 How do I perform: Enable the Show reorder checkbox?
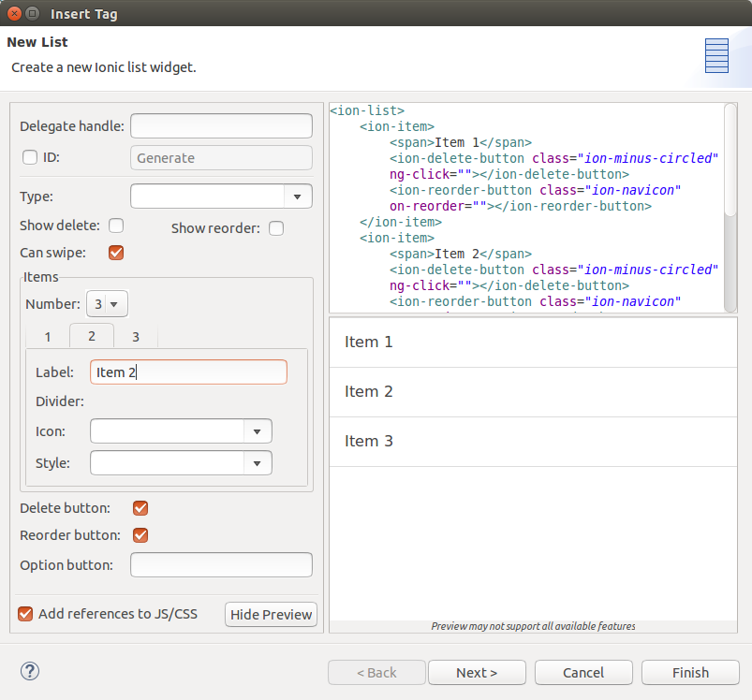pos(276,228)
